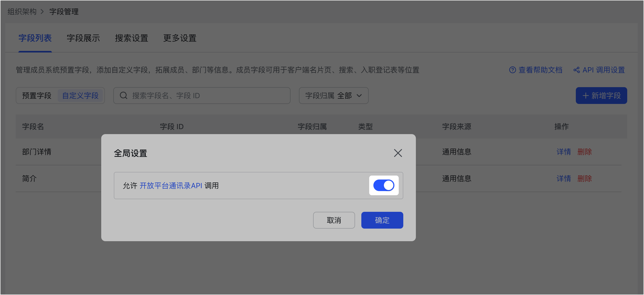The image size is (644, 295).
Task: Click 通用信息 in 简介 row
Action: pyautogui.click(x=457, y=178)
